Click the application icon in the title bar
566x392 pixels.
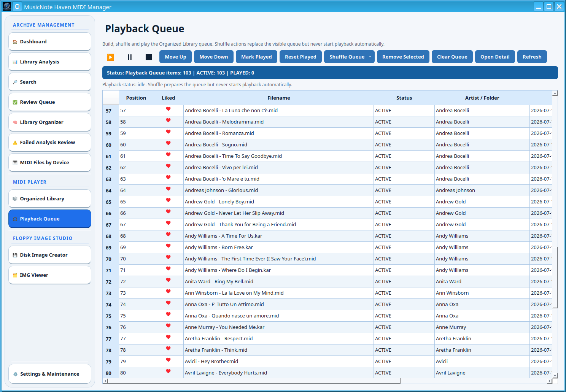coord(7,6)
